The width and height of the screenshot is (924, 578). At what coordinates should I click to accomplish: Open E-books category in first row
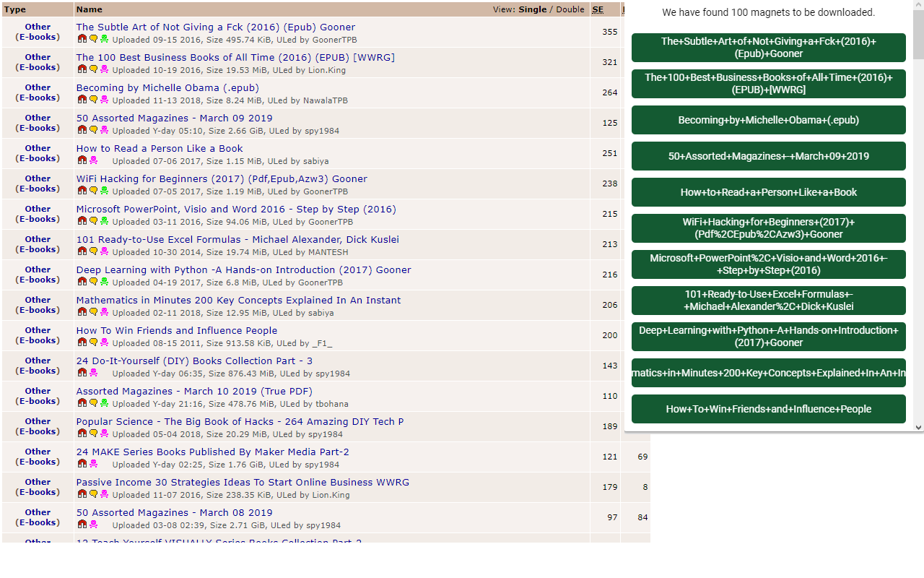point(38,37)
